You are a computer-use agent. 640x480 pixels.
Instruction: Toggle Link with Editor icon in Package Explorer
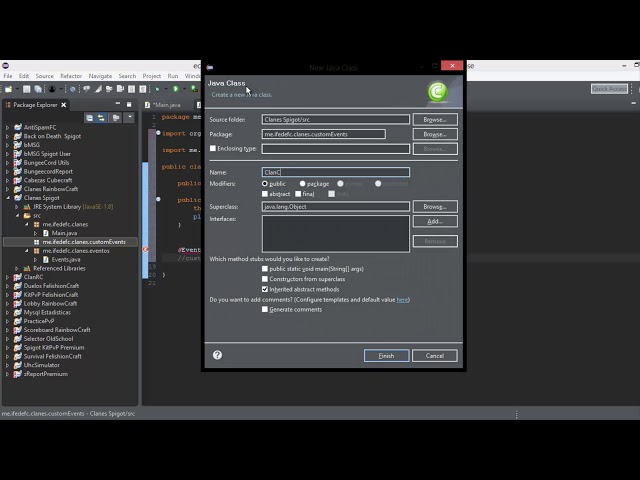[x=101, y=118]
